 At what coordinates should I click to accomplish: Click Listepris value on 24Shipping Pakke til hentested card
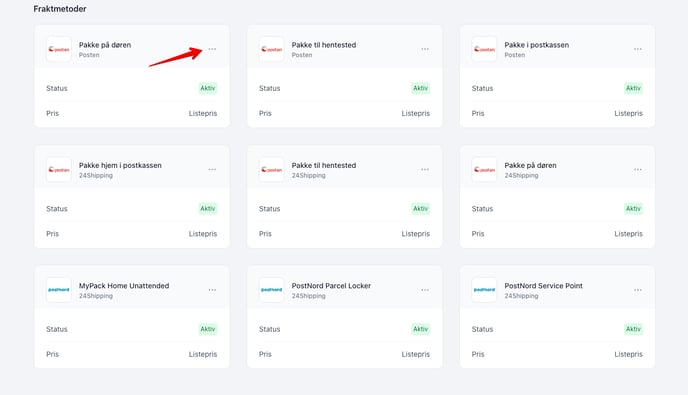click(x=416, y=234)
